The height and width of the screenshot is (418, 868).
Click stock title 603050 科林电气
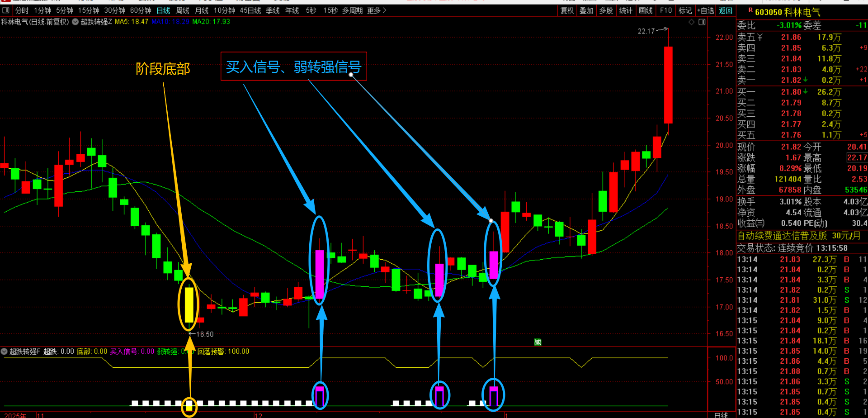pos(788,12)
